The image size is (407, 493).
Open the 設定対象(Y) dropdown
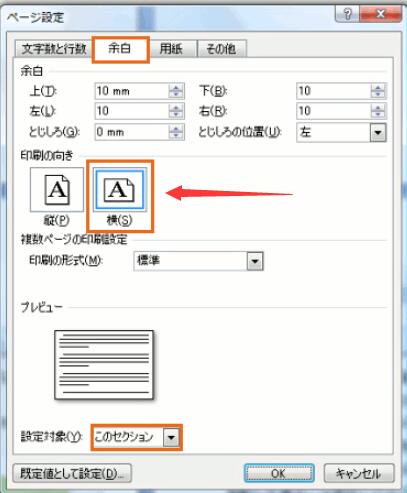(x=171, y=437)
